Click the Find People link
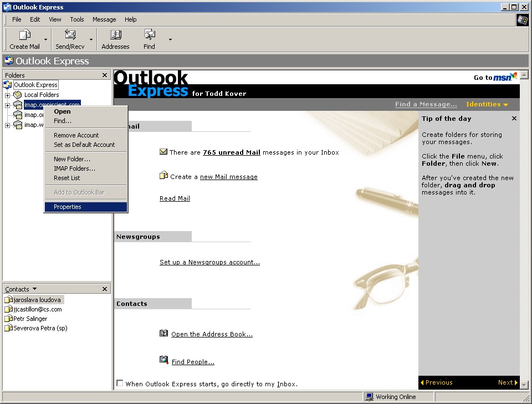532x404 pixels. click(x=193, y=362)
